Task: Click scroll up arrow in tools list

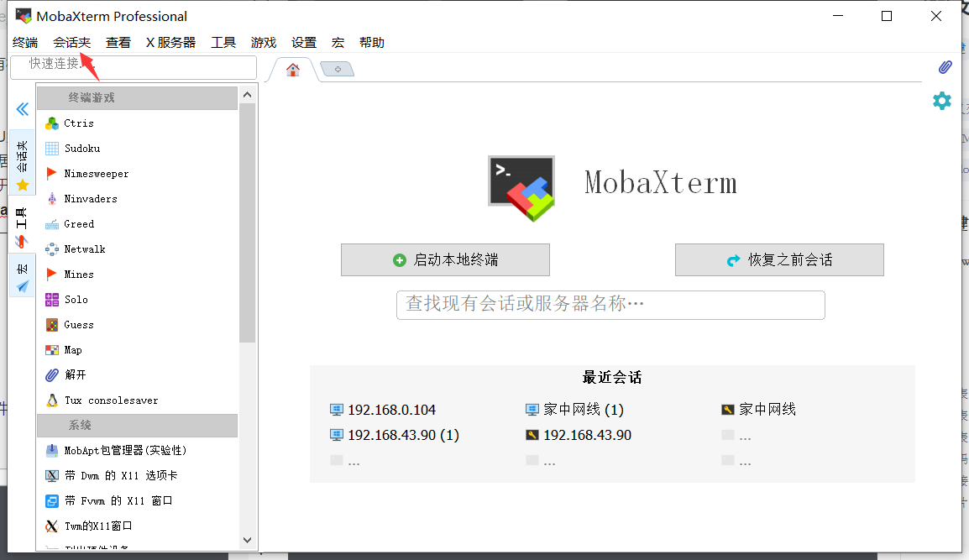Action: tap(247, 95)
